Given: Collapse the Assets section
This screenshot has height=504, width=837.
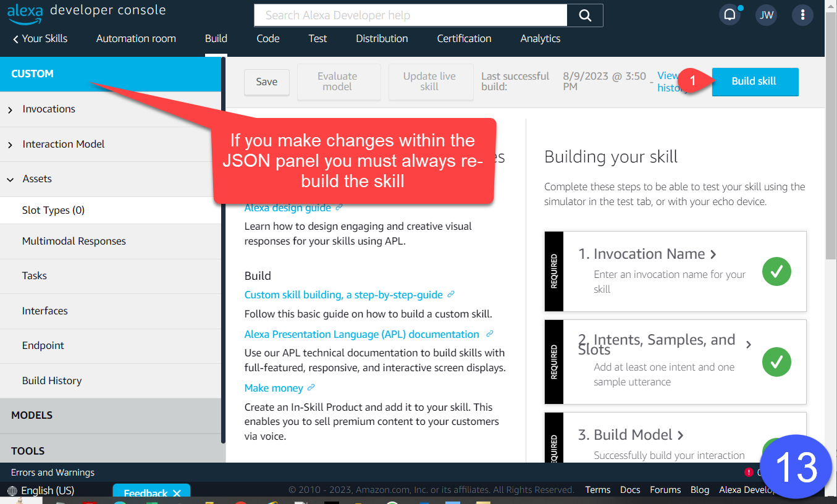Looking at the screenshot, I should tap(11, 179).
